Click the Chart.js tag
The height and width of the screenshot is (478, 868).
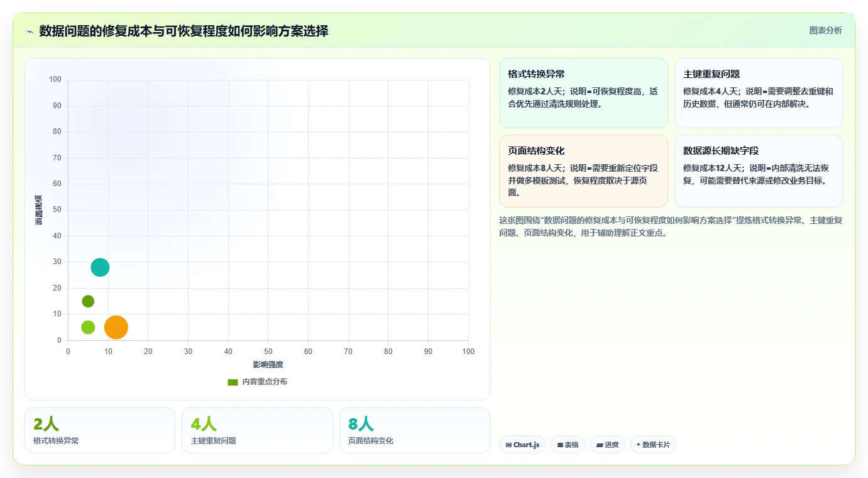pyautogui.click(x=522, y=445)
